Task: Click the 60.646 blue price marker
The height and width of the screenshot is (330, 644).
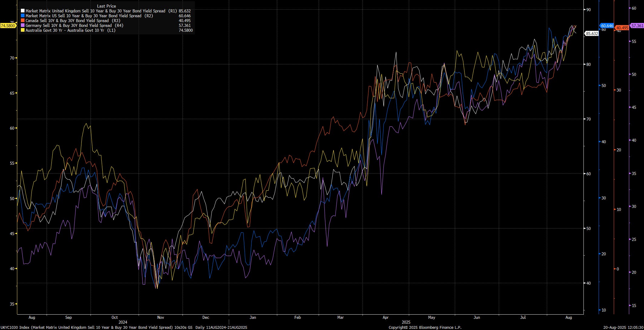Action: click(606, 26)
